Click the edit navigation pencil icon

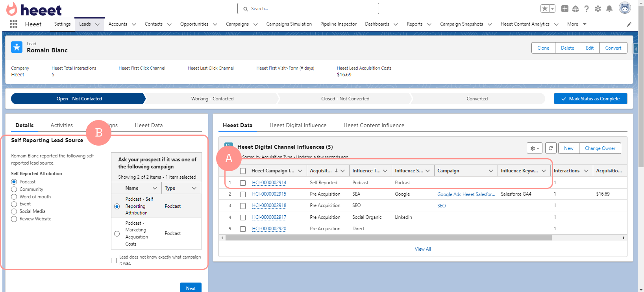pyautogui.click(x=629, y=24)
